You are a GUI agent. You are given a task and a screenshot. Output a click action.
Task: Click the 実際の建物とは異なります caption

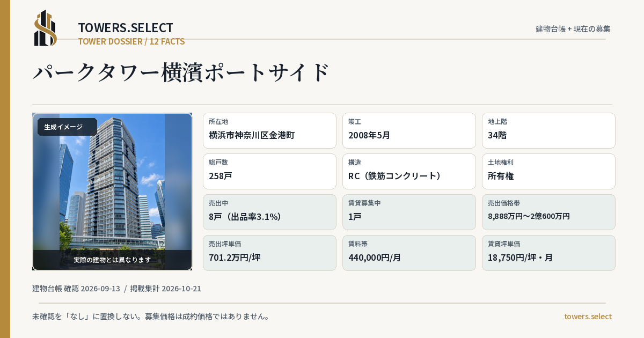[x=112, y=260]
